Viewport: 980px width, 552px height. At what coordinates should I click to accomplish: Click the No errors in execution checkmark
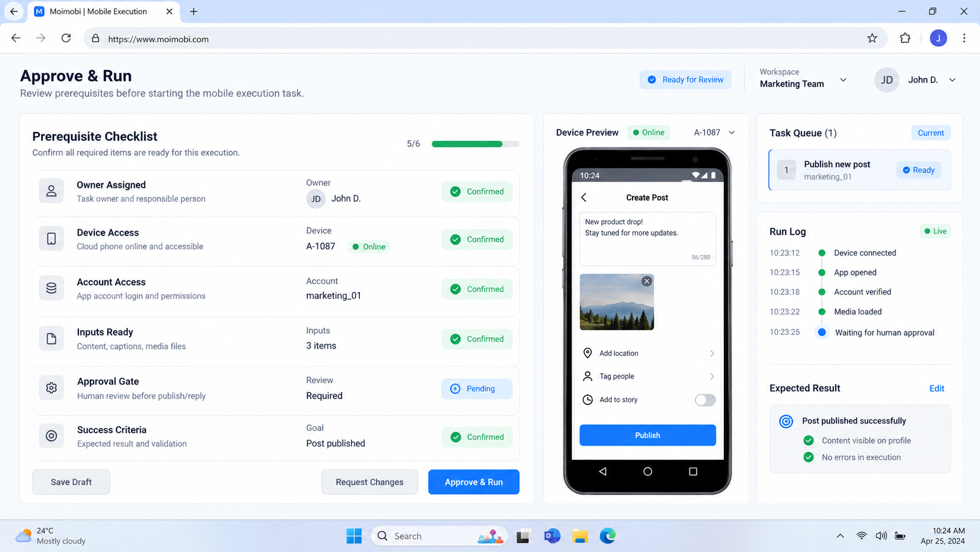809,457
